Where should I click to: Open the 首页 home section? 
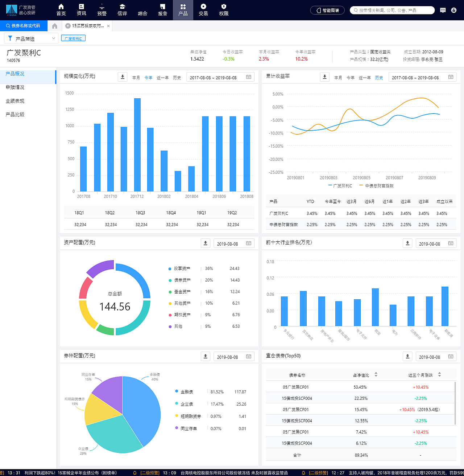(x=61, y=10)
